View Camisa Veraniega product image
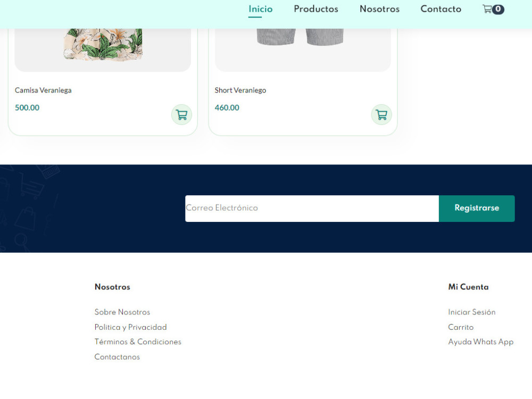Image resolution: width=532 pixels, height=399 pixels. (x=103, y=50)
